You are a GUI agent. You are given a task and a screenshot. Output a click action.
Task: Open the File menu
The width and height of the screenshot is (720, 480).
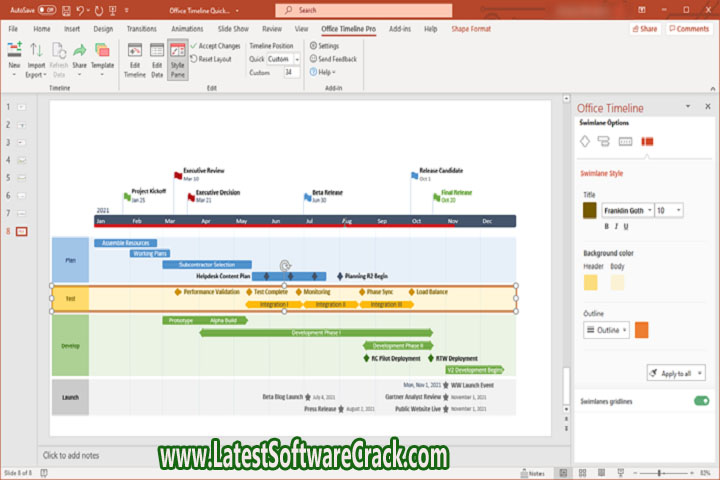coord(13,29)
